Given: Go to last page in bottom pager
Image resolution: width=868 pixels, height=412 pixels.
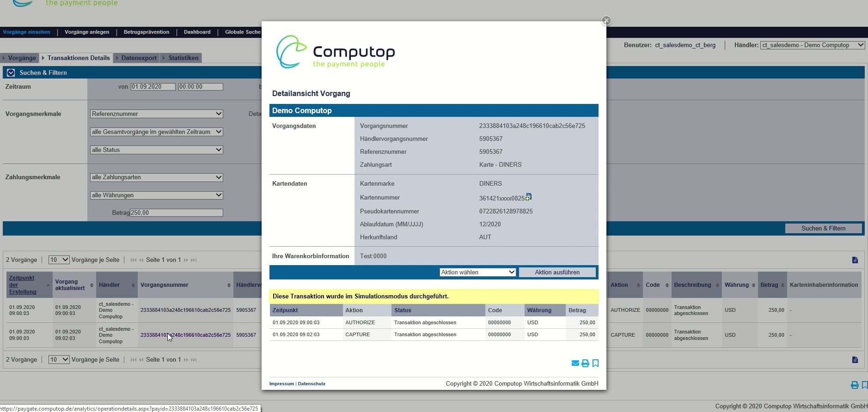Looking at the screenshot, I should 194,360.
